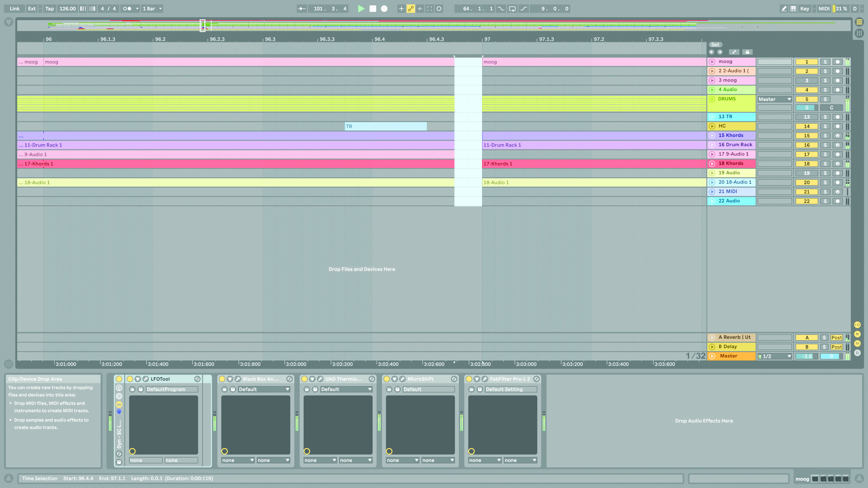
Task: Stop playback with the Stop button
Action: pos(373,9)
